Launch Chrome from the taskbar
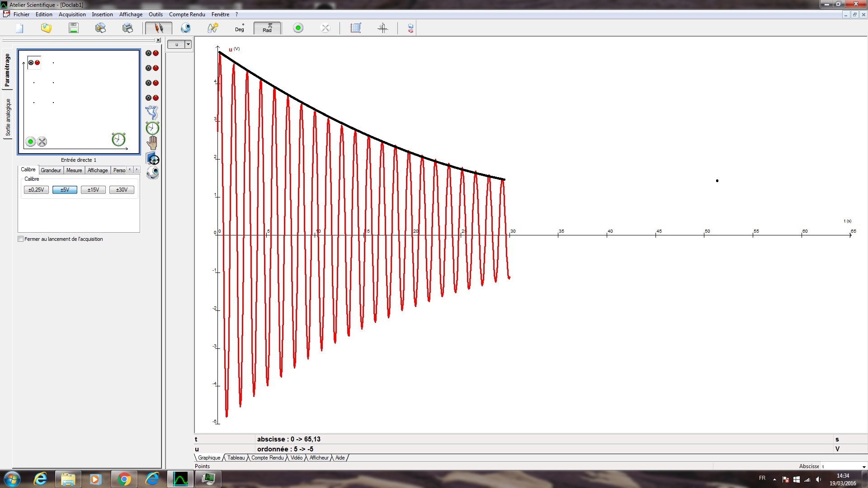The width and height of the screenshot is (868, 488). [124, 479]
